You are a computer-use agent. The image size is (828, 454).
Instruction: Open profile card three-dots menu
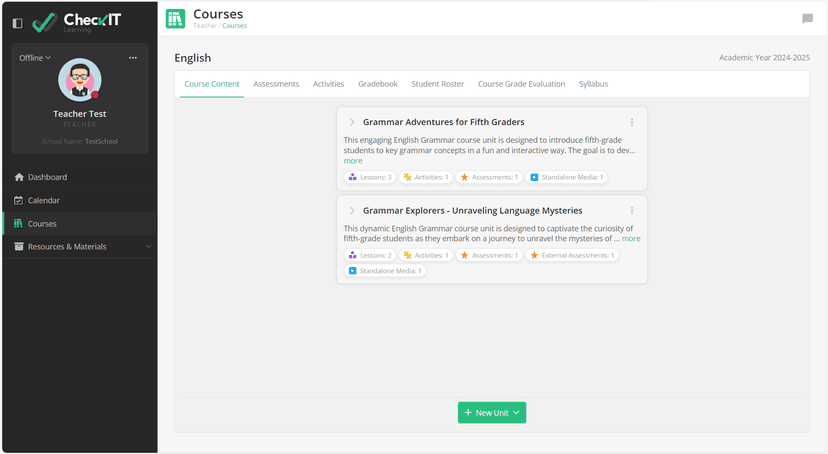pyautogui.click(x=133, y=58)
